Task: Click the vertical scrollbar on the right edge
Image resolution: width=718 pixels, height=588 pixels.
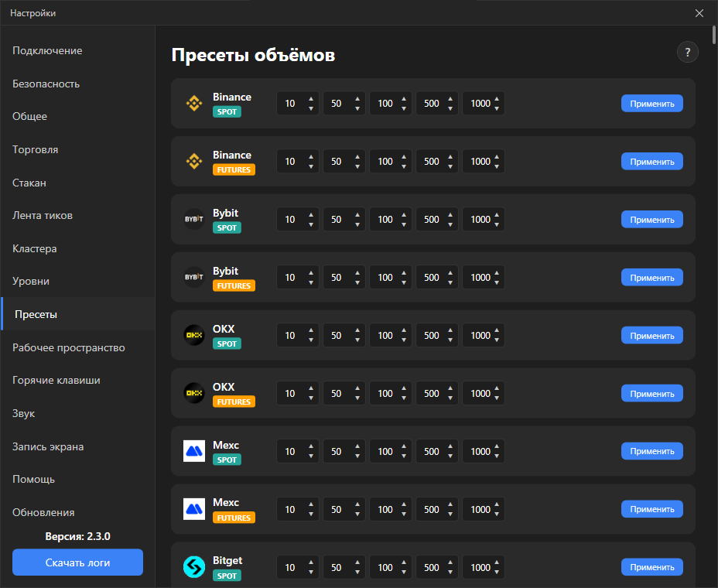Action: 714,36
